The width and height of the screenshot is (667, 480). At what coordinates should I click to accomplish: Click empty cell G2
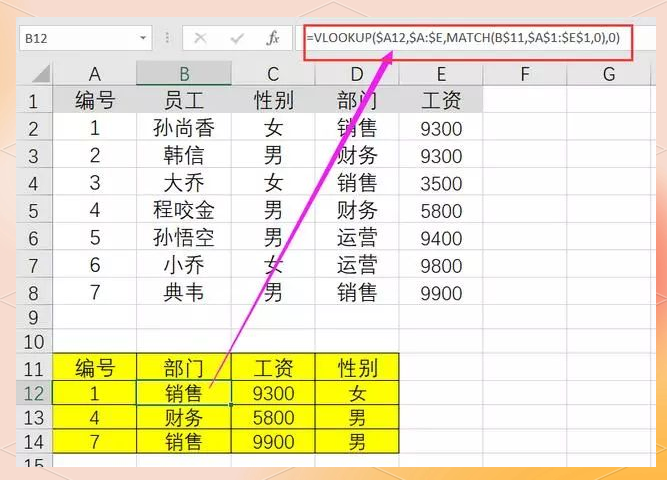pyautogui.click(x=608, y=128)
